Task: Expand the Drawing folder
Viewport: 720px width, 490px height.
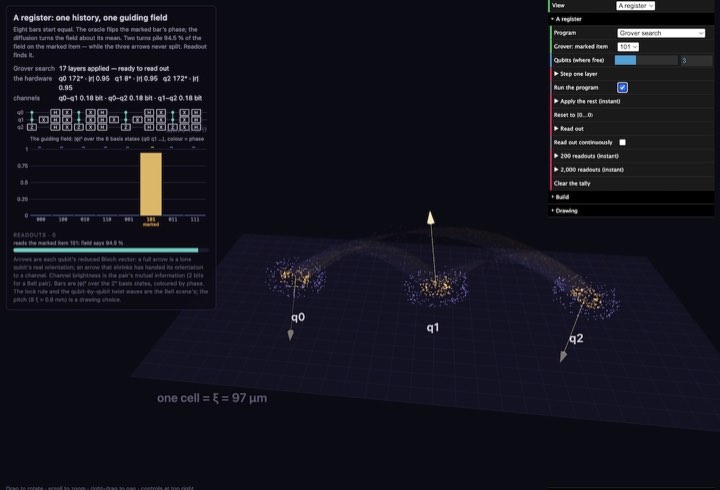Action: point(631,211)
